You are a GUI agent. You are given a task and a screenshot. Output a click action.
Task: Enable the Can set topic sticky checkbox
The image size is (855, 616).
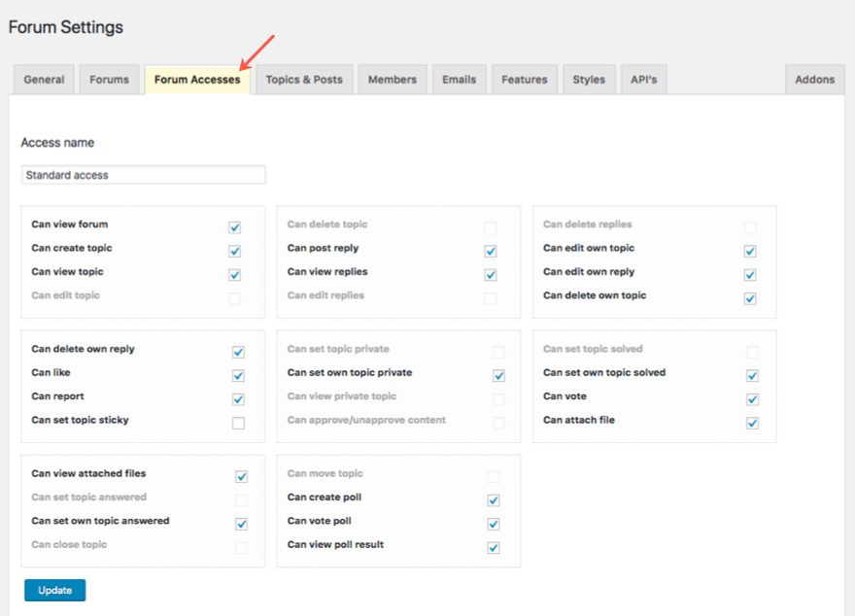pyautogui.click(x=238, y=423)
